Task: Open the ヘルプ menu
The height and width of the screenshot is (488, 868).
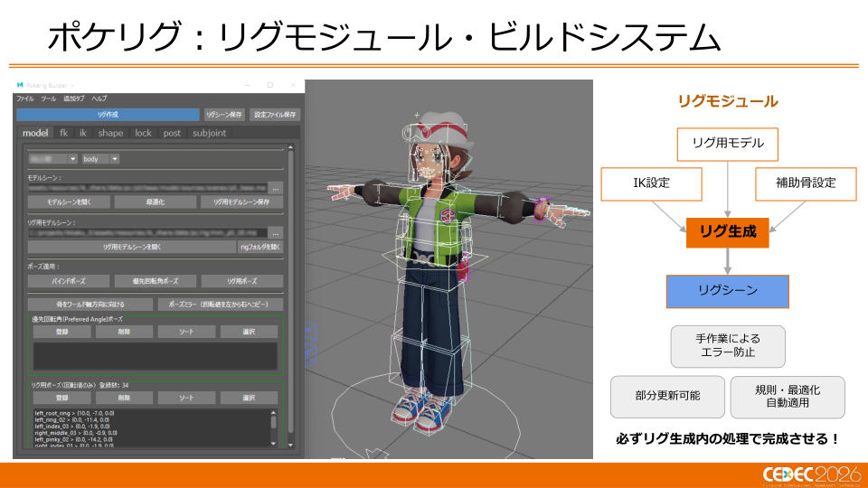Action: tap(99, 99)
